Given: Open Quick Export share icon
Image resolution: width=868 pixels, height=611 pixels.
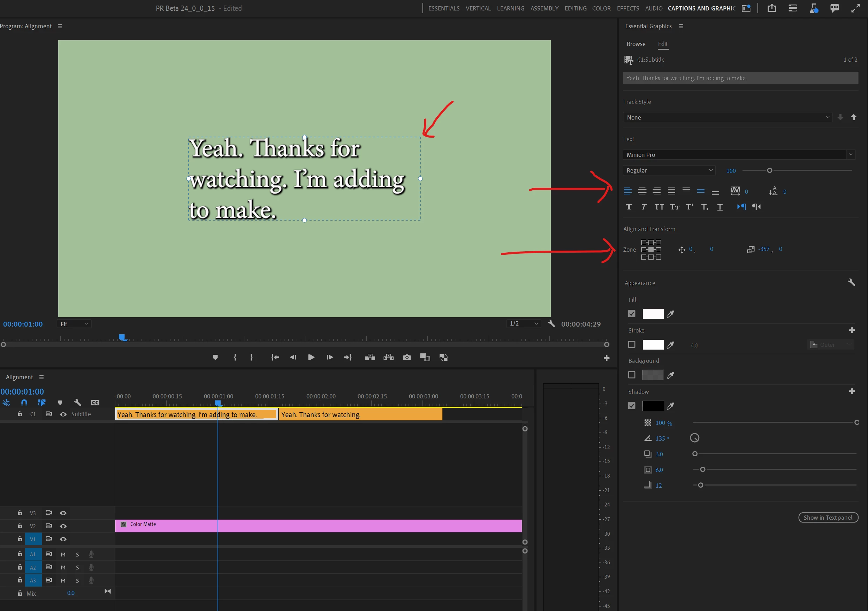Looking at the screenshot, I should click(x=771, y=8).
